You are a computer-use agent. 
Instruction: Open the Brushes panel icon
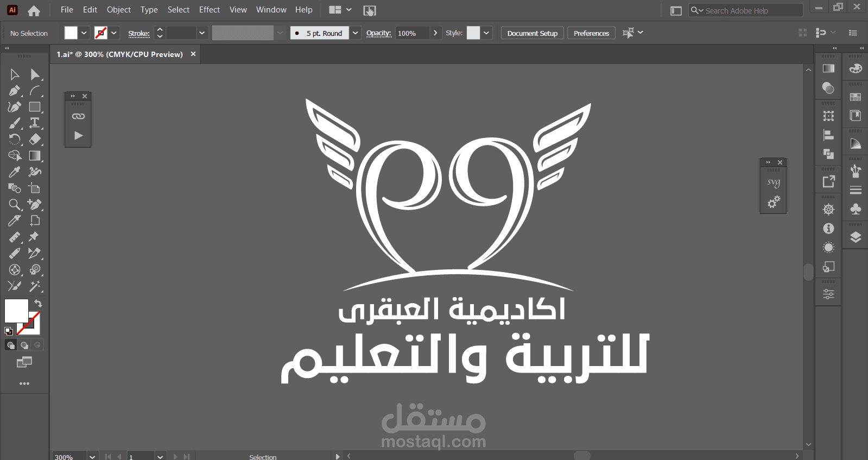point(856,171)
